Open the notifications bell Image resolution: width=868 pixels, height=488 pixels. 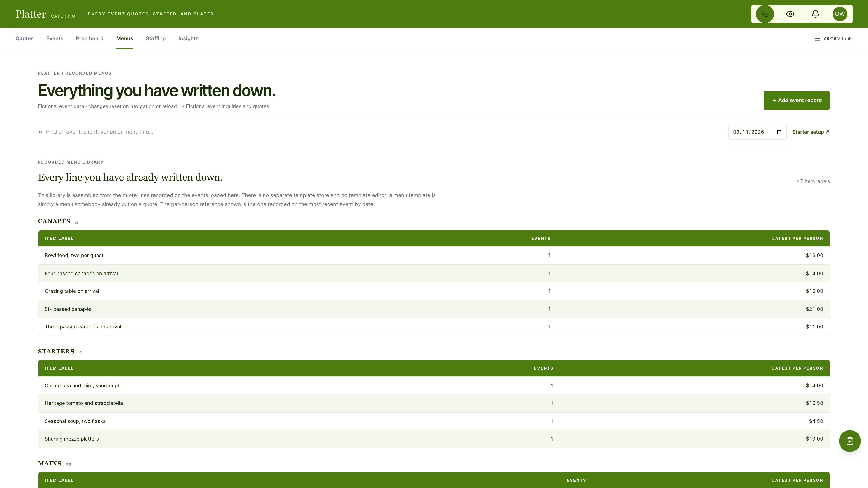click(815, 14)
